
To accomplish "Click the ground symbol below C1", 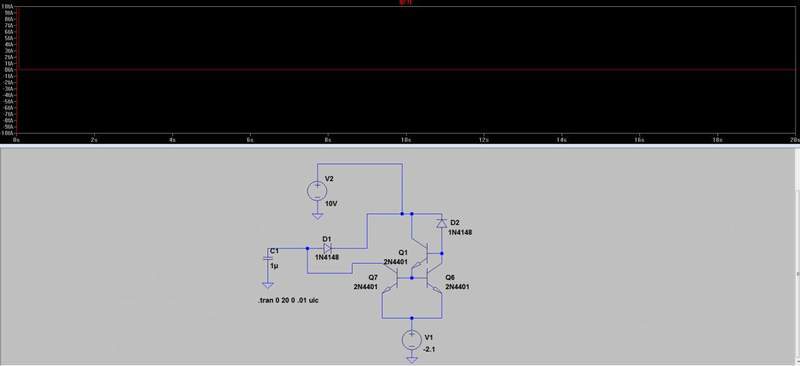I will tap(267, 285).
